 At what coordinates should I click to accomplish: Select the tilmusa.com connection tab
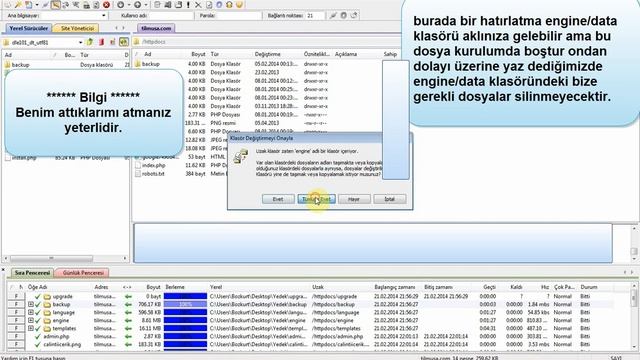point(156,28)
